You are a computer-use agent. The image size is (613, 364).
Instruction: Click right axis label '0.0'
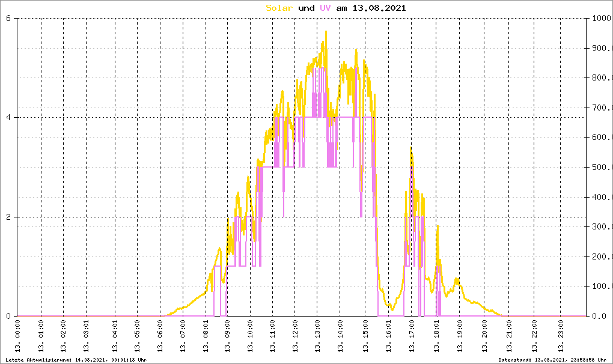coord(599,317)
